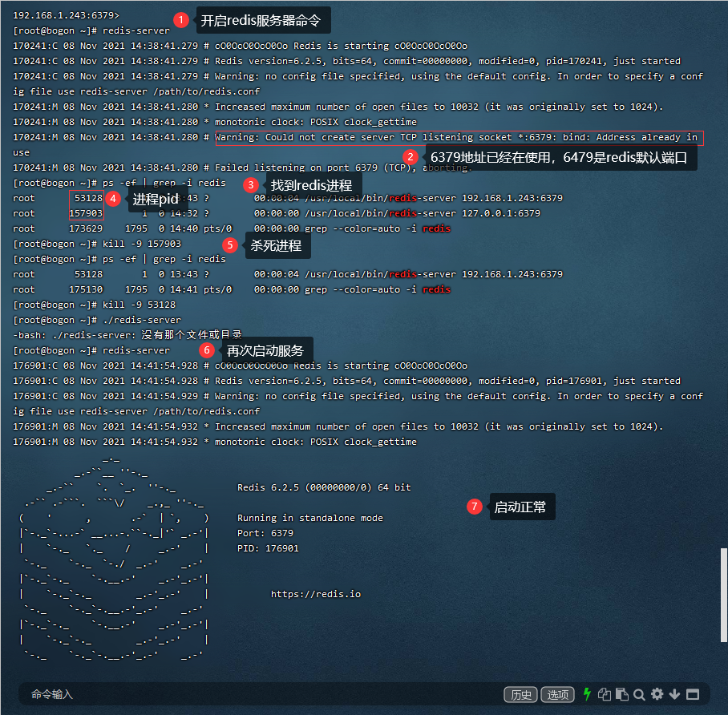This screenshot has width=728, height=715.
Task: Focus the 命令输入 command input field
Action: (241, 694)
